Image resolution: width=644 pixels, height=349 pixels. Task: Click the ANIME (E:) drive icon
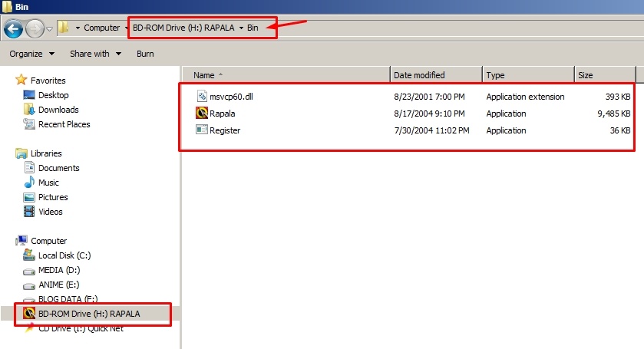point(29,286)
